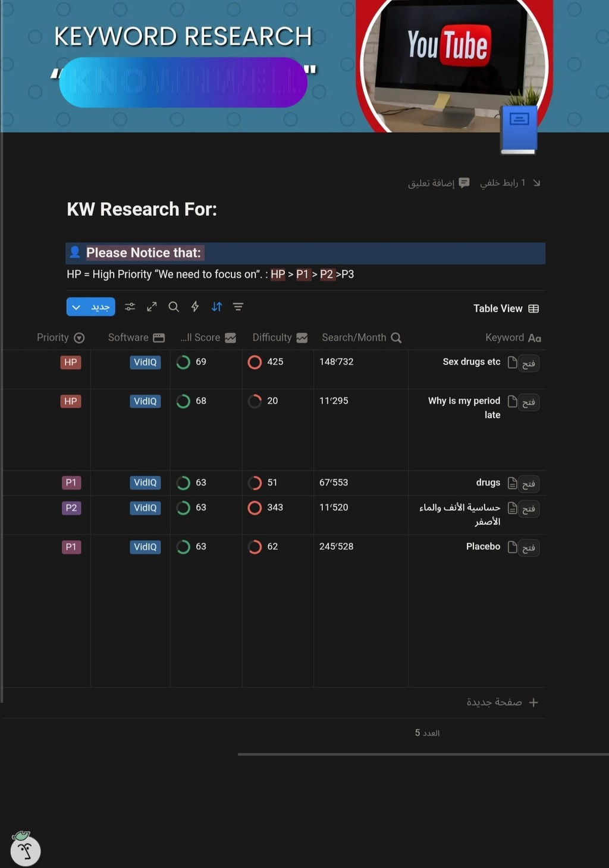Click HP priority tag in period late row
Screen dimensions: 609x868
click(70, 402)
